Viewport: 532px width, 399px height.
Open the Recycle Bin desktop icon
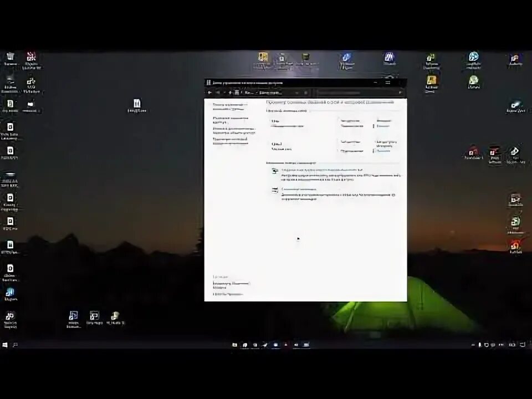[x=10, y=58]
